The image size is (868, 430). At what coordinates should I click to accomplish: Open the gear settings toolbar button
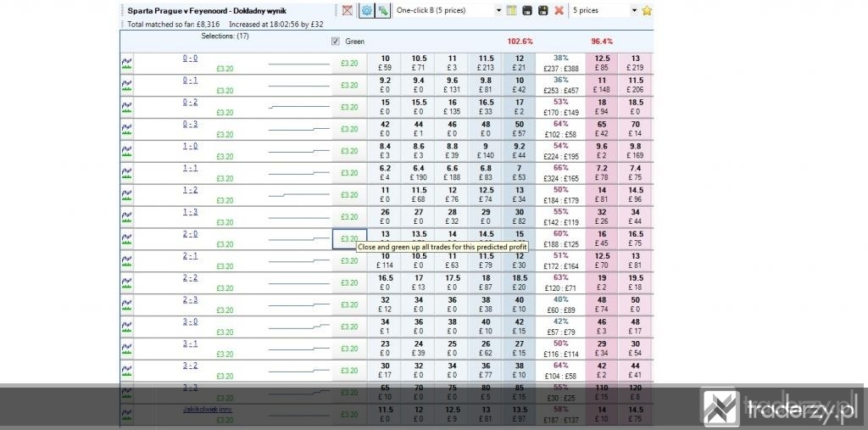(366, 10)
